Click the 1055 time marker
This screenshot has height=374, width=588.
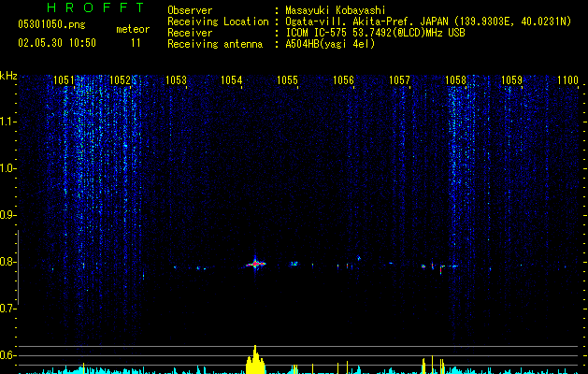tap(287, 80)
